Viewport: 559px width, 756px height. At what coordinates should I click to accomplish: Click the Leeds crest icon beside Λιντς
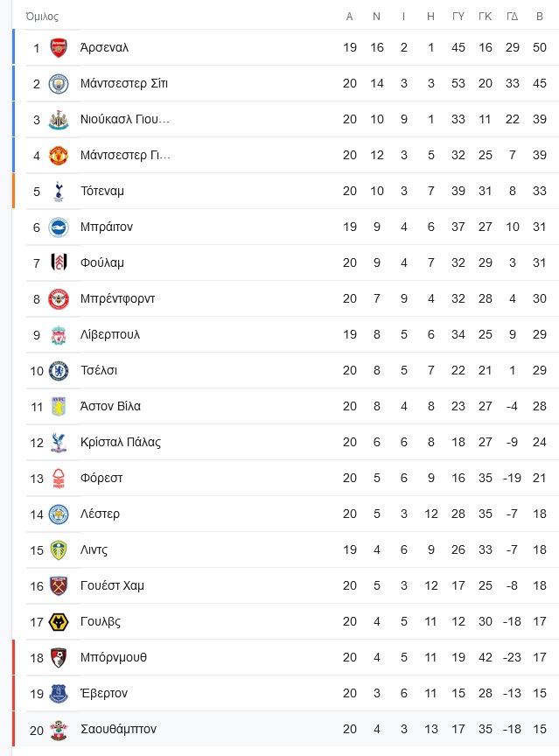pos(59,550)
